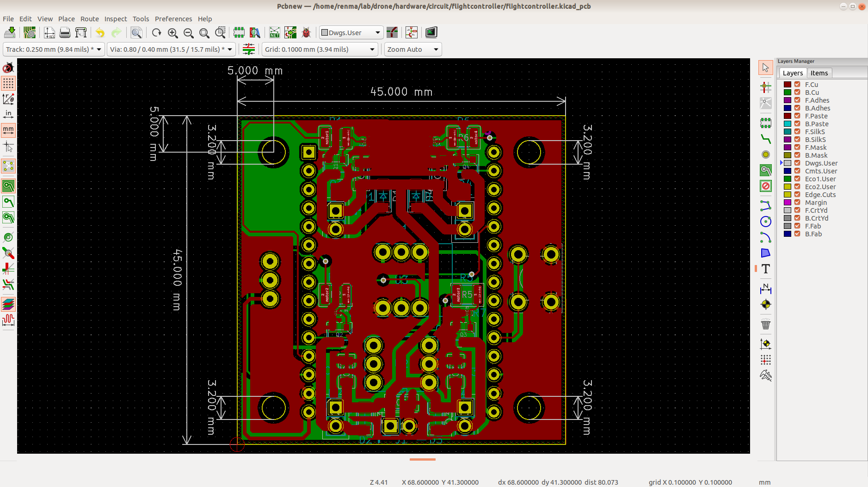Run the design rules check bug icon
The image size is (868, 487).
(306, 33)
